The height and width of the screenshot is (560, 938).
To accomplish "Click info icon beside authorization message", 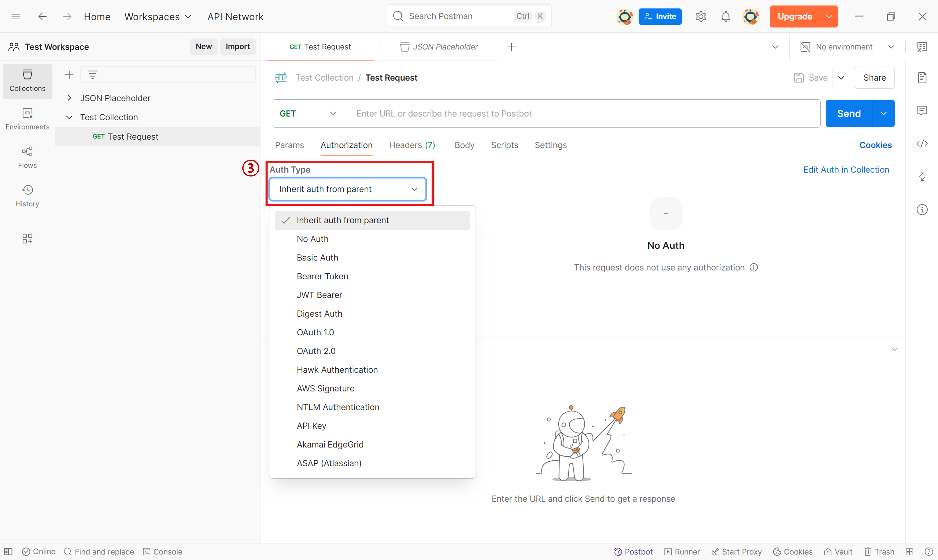I will click(x=753, y=267).
